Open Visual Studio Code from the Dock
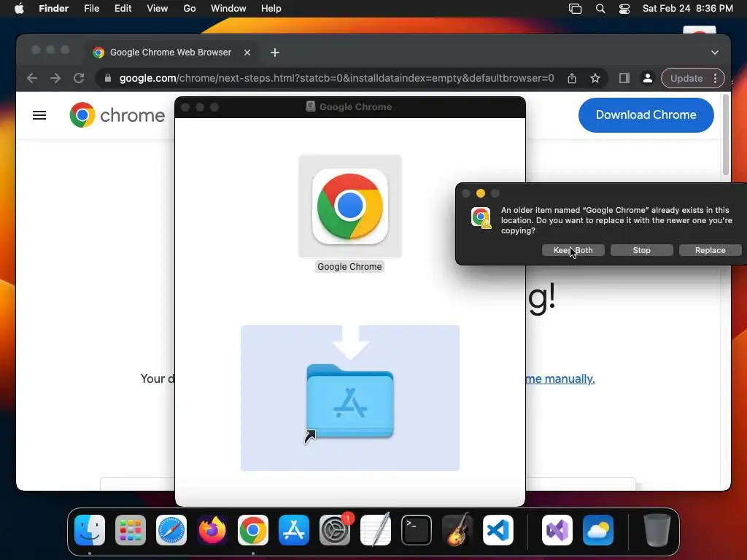 (498, 530)
